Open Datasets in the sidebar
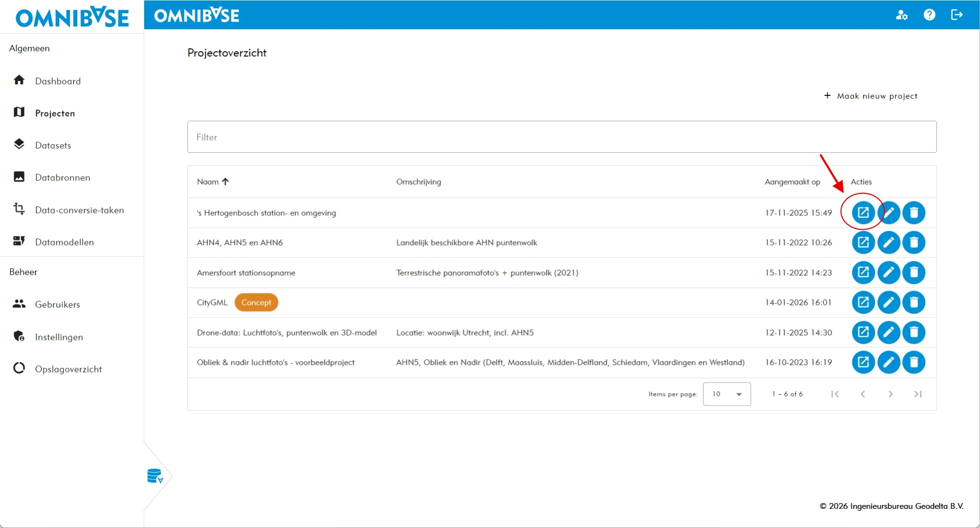 coord(53,146)
